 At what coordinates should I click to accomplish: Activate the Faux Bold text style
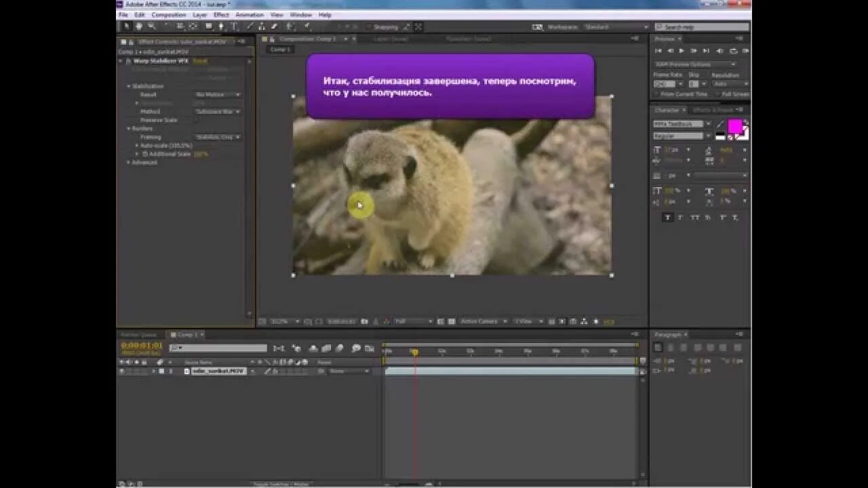(x=668, y=218)
